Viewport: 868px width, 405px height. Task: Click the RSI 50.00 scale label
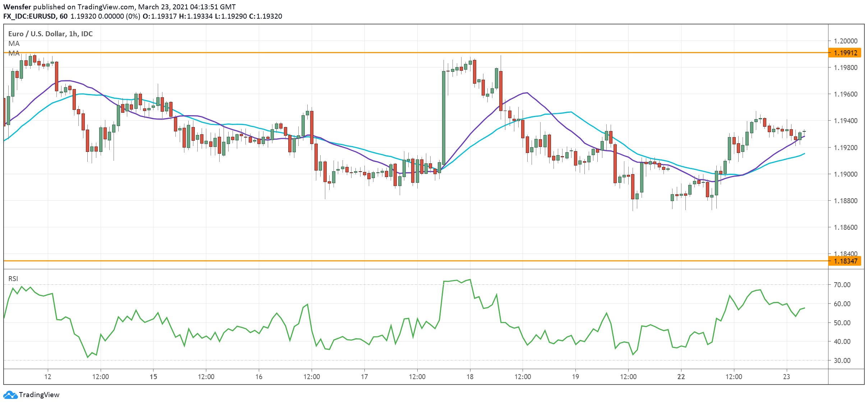click(x=842, y=323)
